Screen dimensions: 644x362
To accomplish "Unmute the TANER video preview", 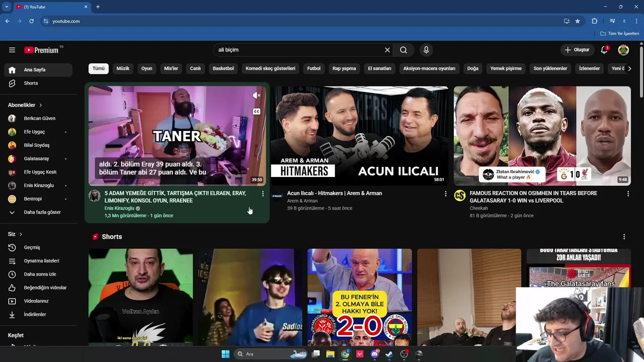I will point(257,96).
